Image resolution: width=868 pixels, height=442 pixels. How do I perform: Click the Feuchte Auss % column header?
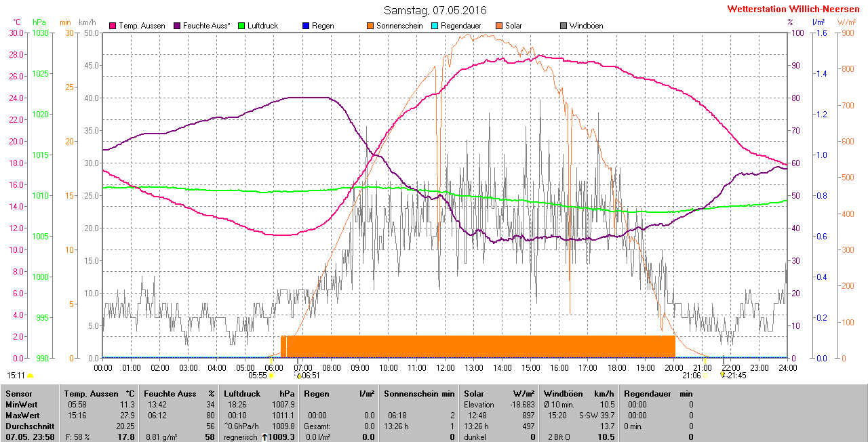point(179,393)
